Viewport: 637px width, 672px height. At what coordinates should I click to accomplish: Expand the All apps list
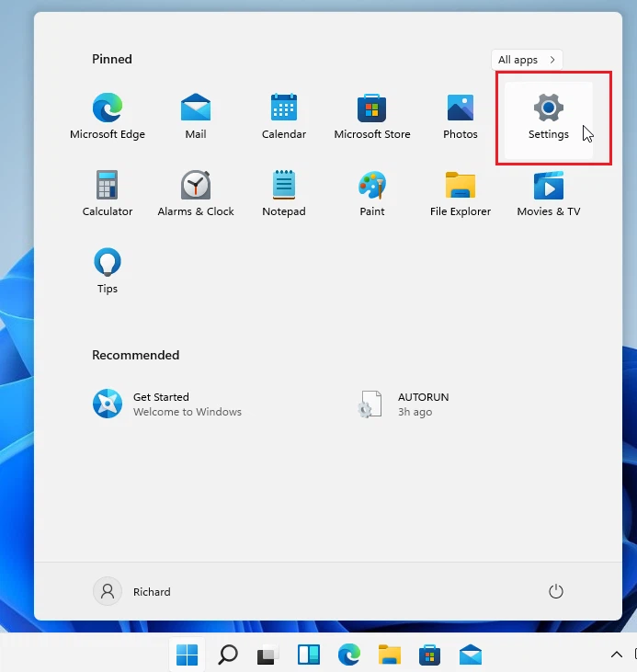click(527, 60)
